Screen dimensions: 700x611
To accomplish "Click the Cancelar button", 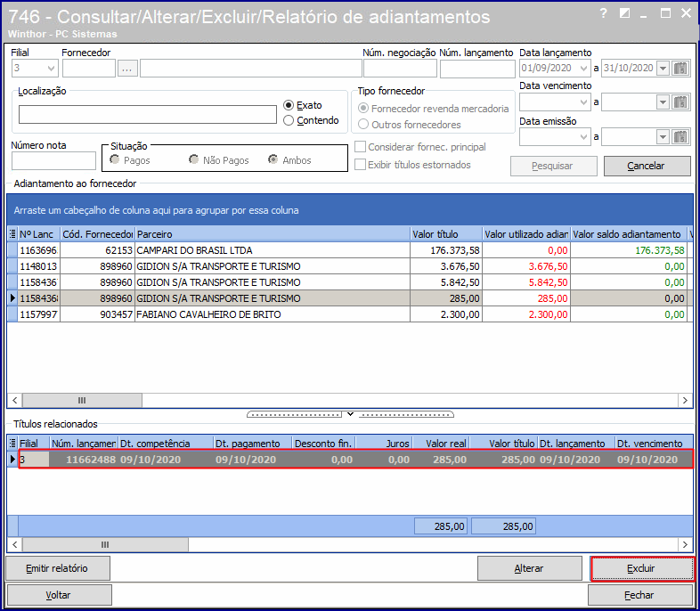I will point(647,166).
